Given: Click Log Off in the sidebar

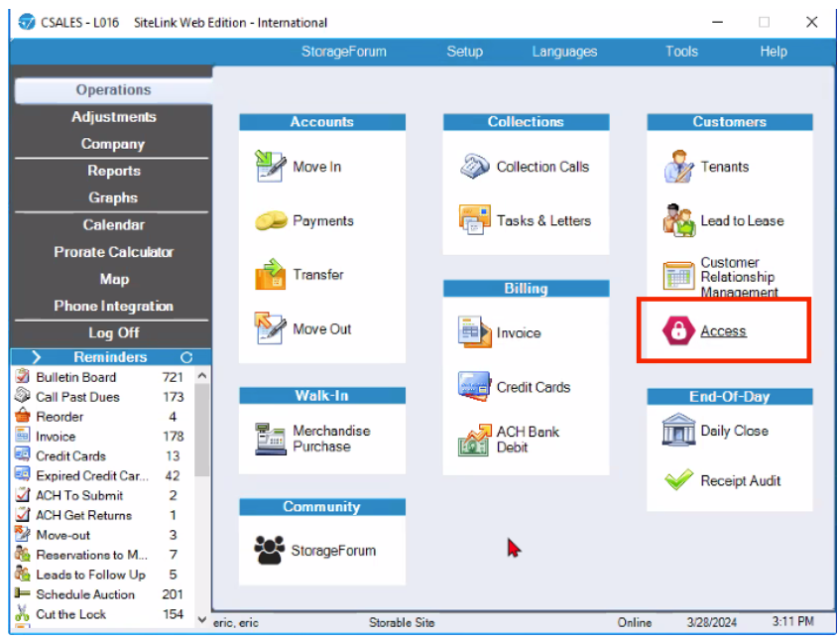Looking at the screenshot, I should 114,332.
